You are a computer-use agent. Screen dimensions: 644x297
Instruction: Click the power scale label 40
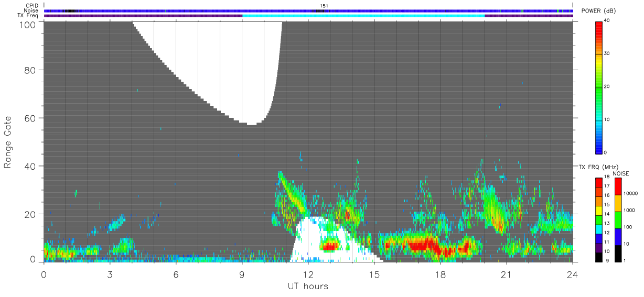pyautogui.click(x=607, y=21)
